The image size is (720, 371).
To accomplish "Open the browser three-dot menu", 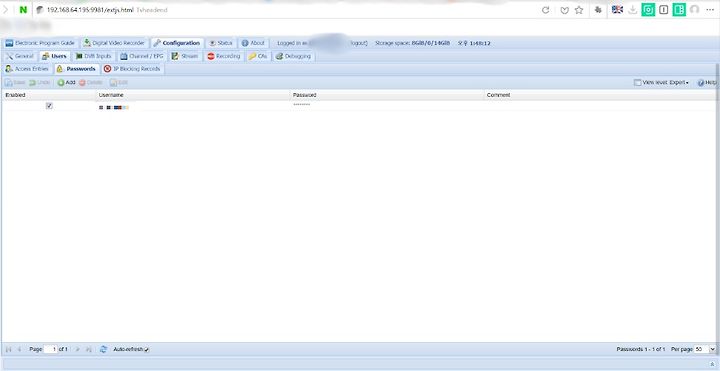I will point(710,10).
